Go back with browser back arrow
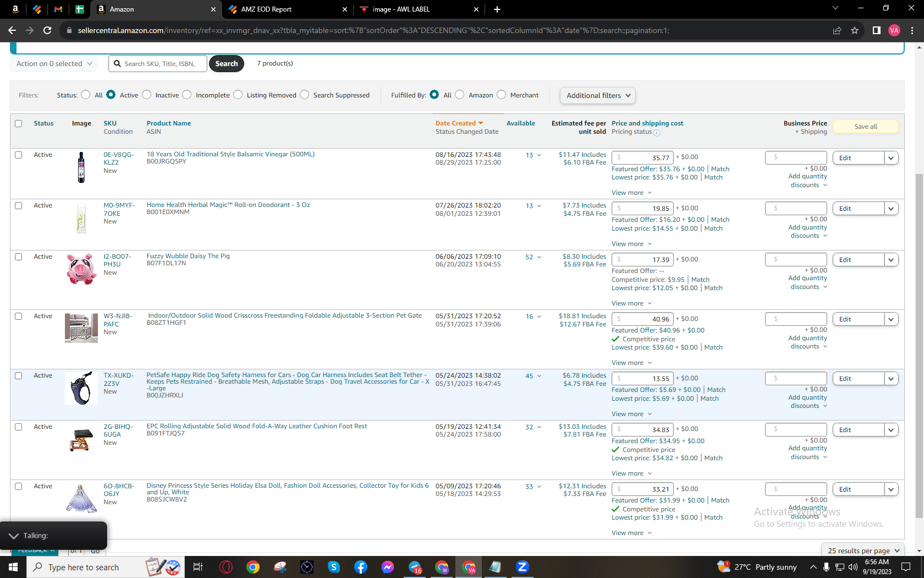The image size is (924, 578). point(12,30)
